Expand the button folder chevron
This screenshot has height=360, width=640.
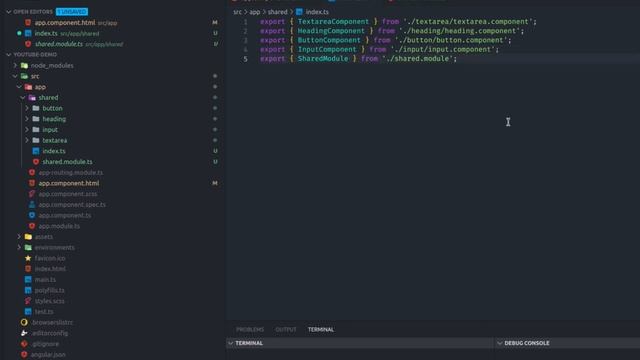pyautogui.click(x=27, y=108)
